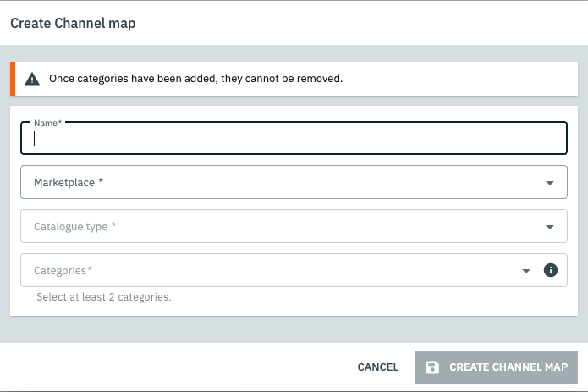588x392 pixels.
Task: Click the save disk icon on the create button
Action: pos(432,367)
